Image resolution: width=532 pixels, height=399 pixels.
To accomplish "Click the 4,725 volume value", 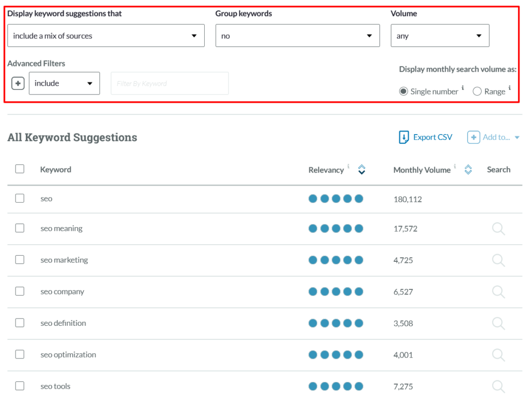I will coord(403,261).
